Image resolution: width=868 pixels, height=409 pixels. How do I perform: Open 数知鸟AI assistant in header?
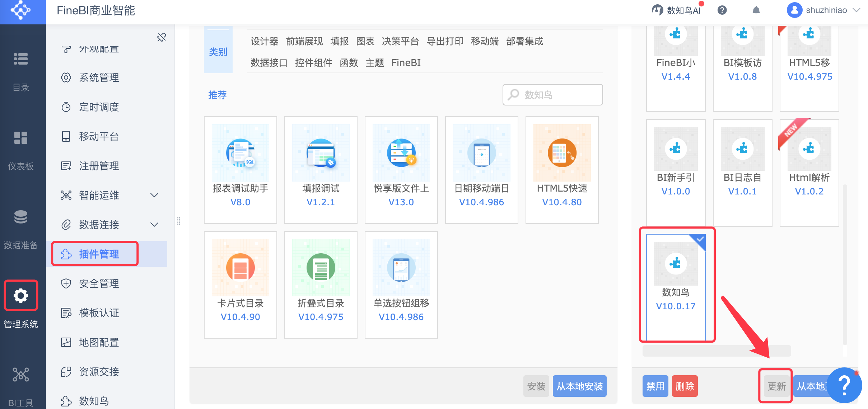[x=677, y=10]
